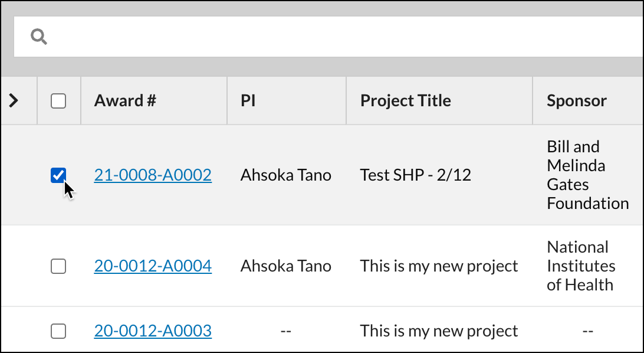This screenshot has height=353, width=644.
Task: Click National Institutes of Health sponsor entry
Action: (x=581, y=266)
